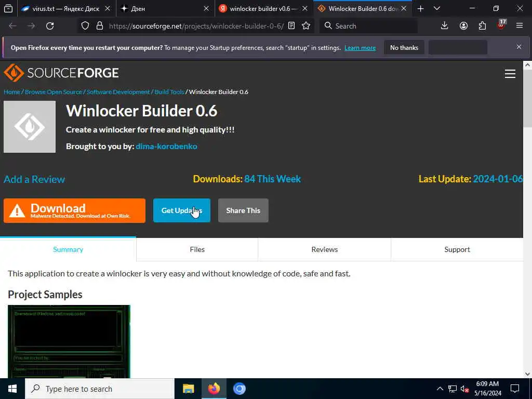The width and height of the screenshot is (532, 399).
Task: Click the tracking protection shield icon
Action: pos(85,26)
